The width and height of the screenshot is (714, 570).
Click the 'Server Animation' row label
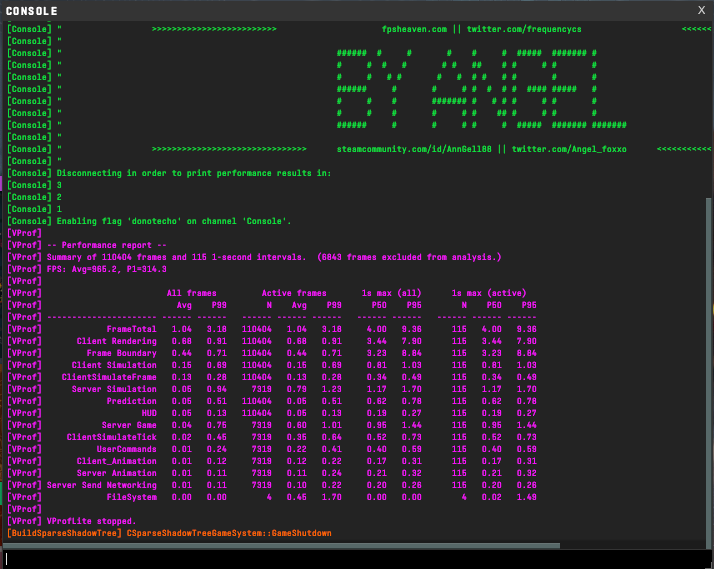(x=117, y=473)
